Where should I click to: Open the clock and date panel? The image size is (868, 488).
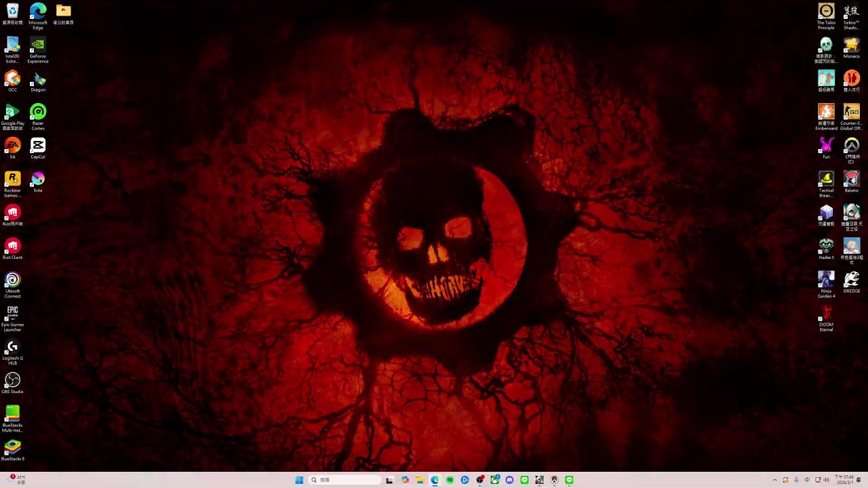[x=845, y=480]
